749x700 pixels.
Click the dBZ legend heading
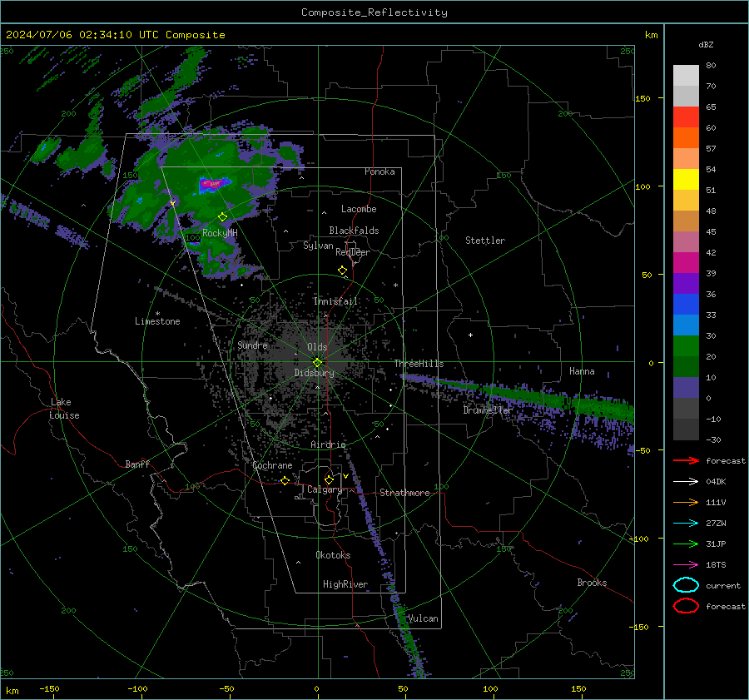(x=706, y=44)
